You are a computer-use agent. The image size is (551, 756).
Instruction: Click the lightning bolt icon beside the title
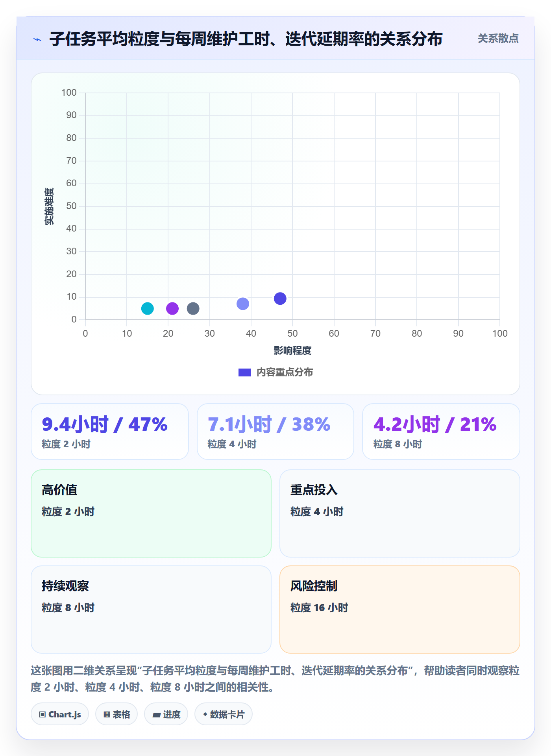click(37, 39)
